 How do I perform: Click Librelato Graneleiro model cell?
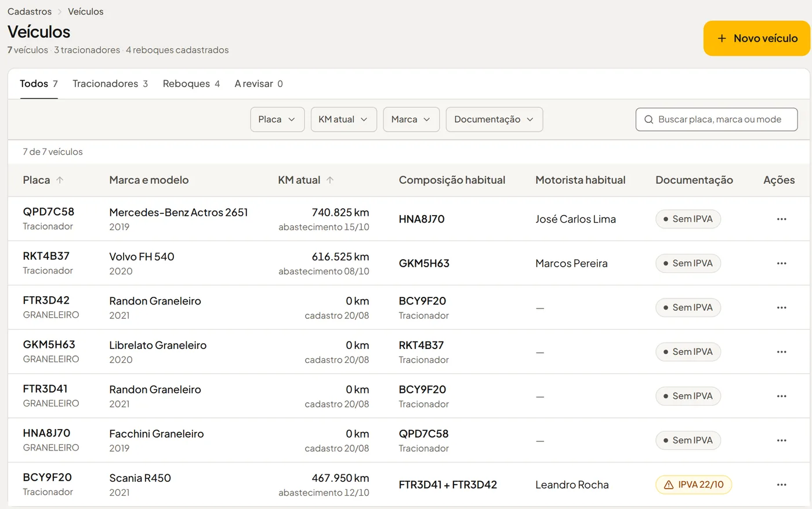[158, 346]
